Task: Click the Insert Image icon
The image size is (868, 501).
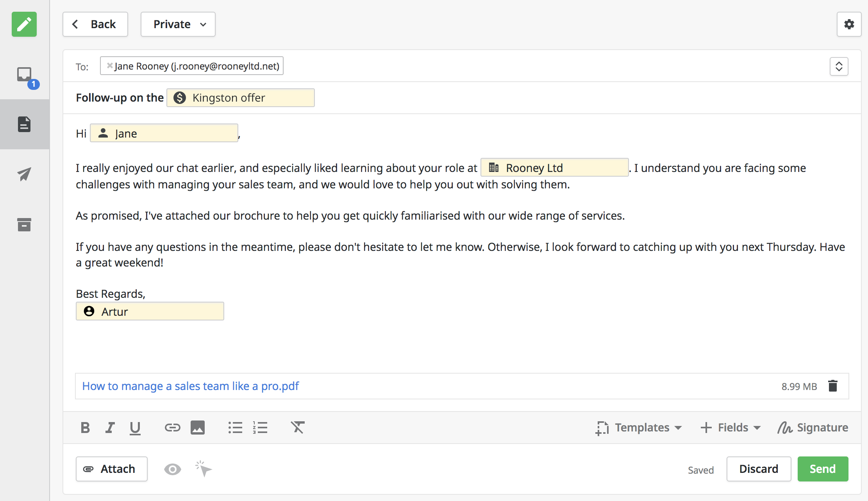Action: coord(197,427)
